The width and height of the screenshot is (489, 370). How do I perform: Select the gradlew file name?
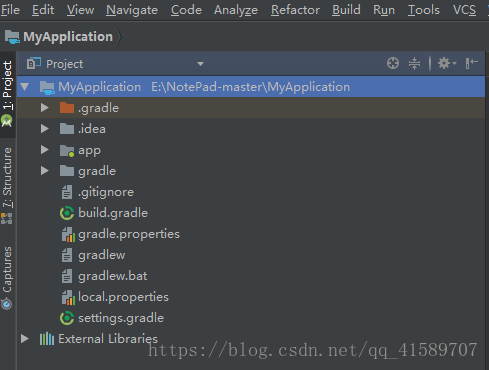[102, 255]
